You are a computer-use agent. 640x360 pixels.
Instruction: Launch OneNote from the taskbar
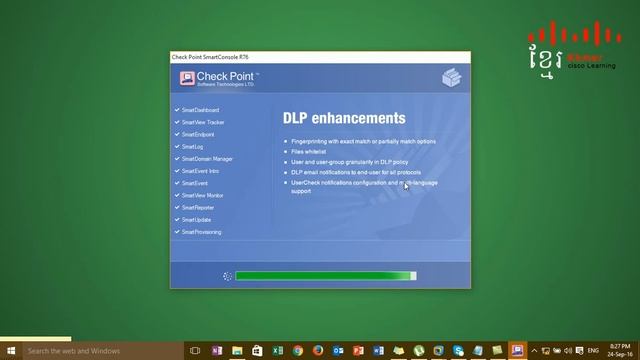pos(217,351)
